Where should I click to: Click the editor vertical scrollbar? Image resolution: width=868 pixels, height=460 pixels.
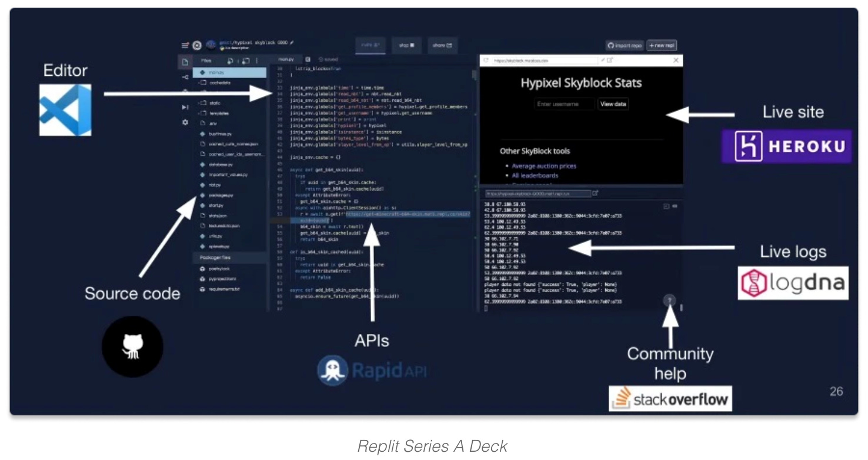point(474,75)
